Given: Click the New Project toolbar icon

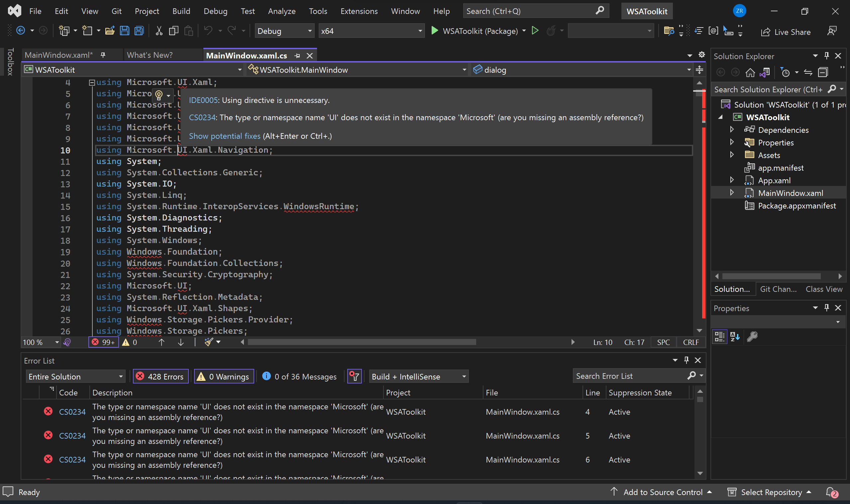Looking at the screenshot, I should [64, 31].
